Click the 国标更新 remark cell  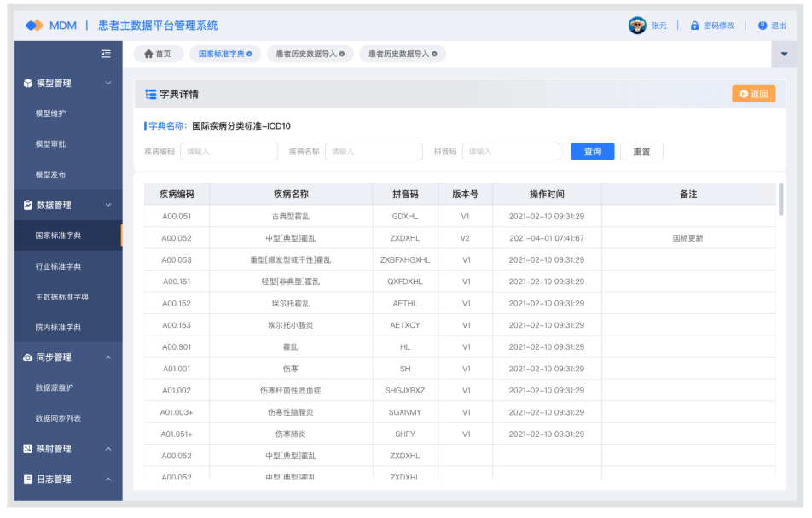(x=688, y=238)
